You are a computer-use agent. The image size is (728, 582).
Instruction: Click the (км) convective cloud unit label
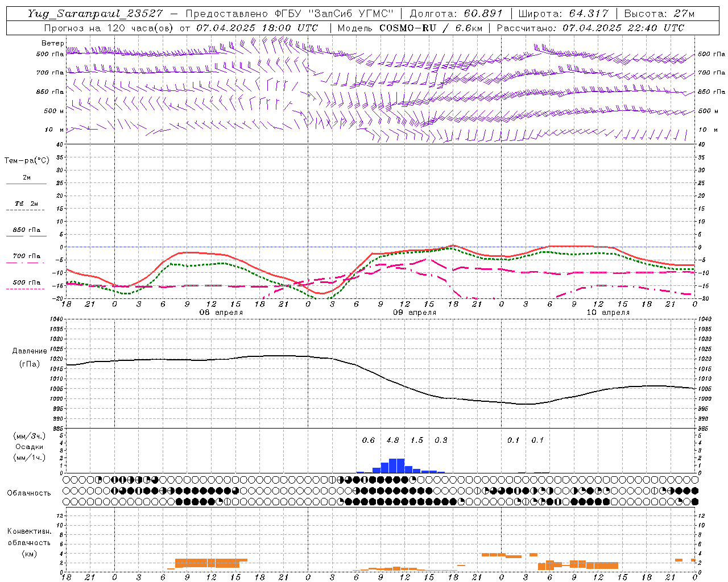tap(29, 554)
